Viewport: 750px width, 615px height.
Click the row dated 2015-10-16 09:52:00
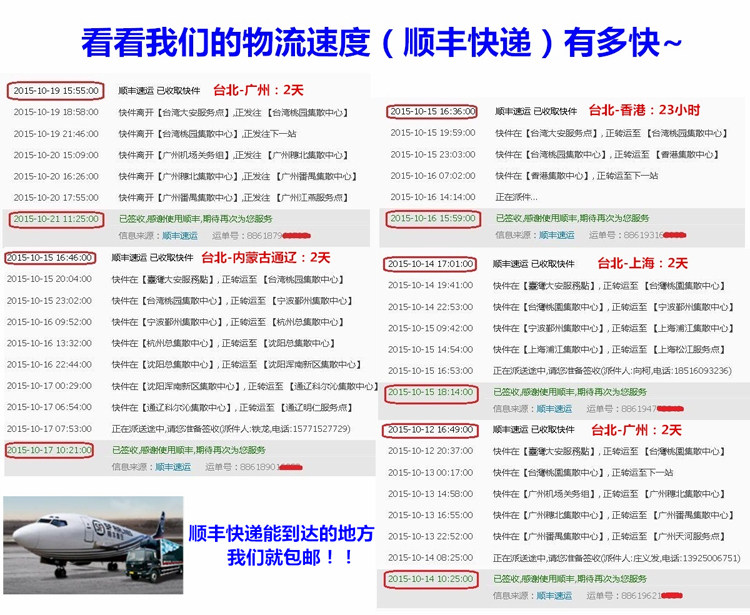tap(176, 322)
